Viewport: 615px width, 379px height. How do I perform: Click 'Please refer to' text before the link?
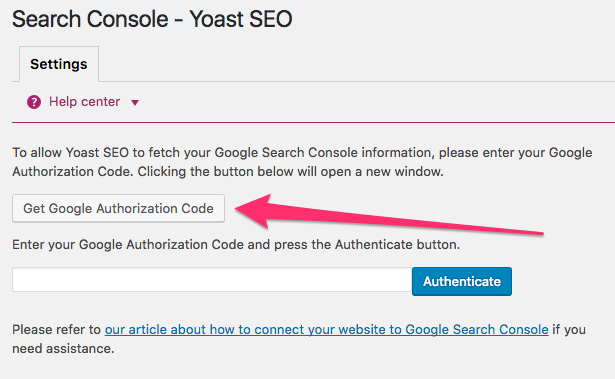[56, 330]
